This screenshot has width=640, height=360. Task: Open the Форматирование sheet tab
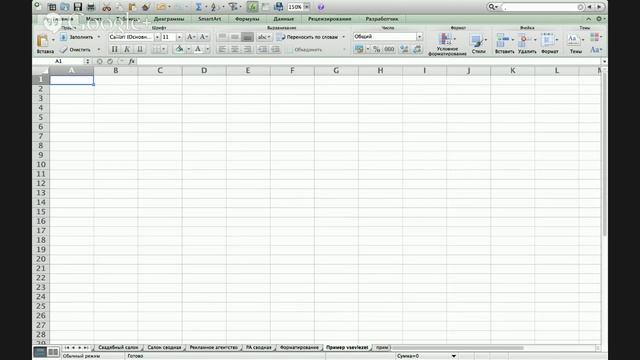point(299,347)
